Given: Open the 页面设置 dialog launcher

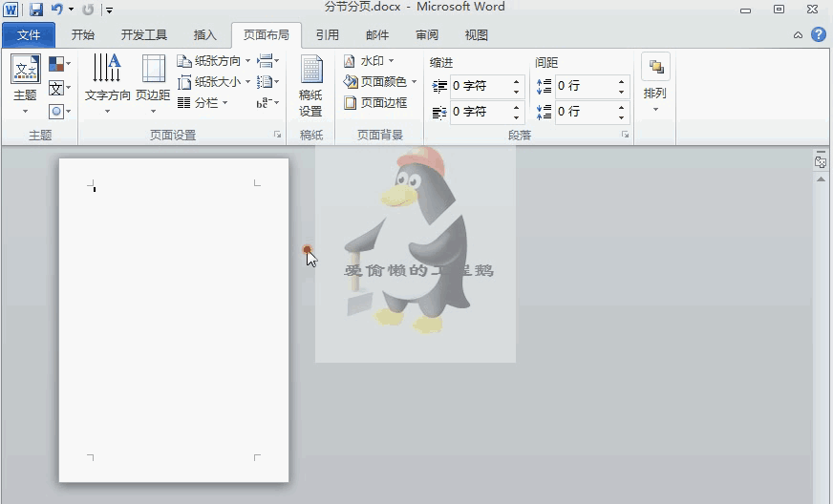Looking at the screenshot, I should 278,136.
